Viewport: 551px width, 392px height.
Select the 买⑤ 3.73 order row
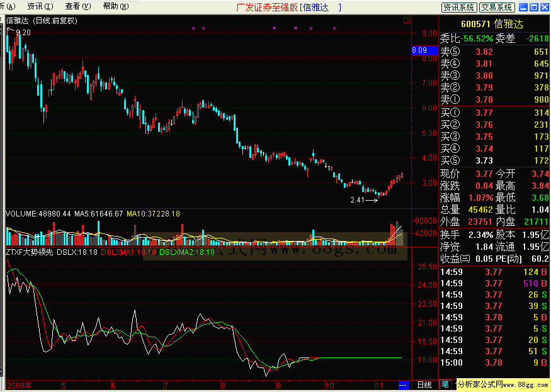494,160
